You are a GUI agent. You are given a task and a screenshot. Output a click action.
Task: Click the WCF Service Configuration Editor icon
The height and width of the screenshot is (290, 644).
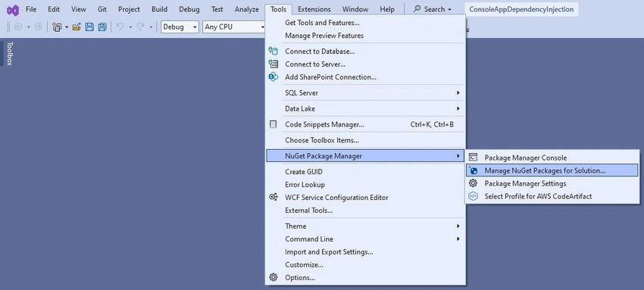point(273,198)
